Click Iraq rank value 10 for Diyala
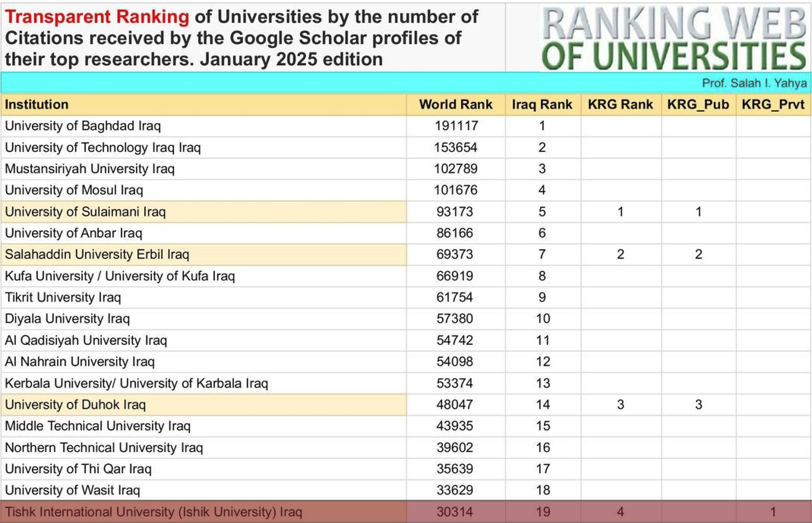Viewport: 812px width, 523px height. [x=543, y=319]
